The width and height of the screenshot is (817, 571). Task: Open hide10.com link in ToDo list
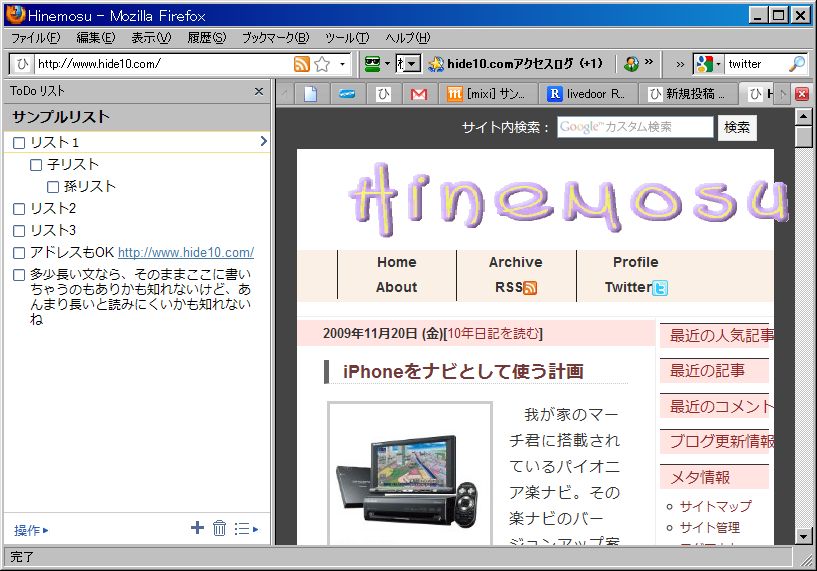pos(186,253)
